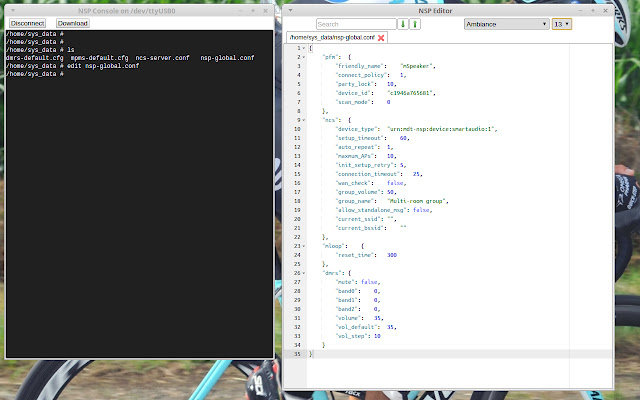640x400 pixels.
Task: Collapse the "mloop" block at line 23
Action: coord(304,246)
